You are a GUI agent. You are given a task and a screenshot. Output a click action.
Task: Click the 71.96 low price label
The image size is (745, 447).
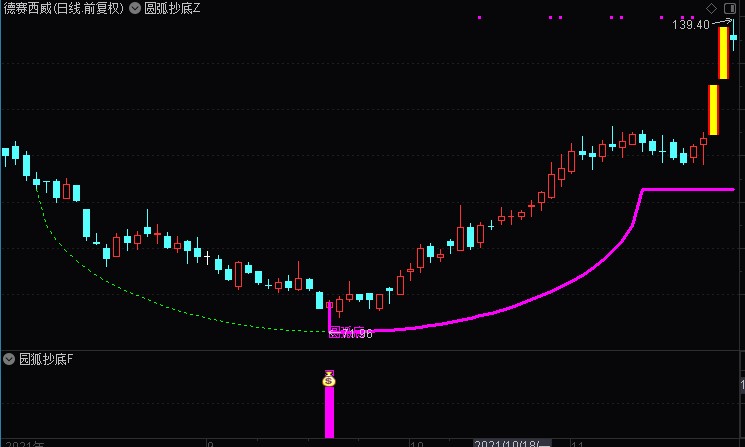pos(357,333)
